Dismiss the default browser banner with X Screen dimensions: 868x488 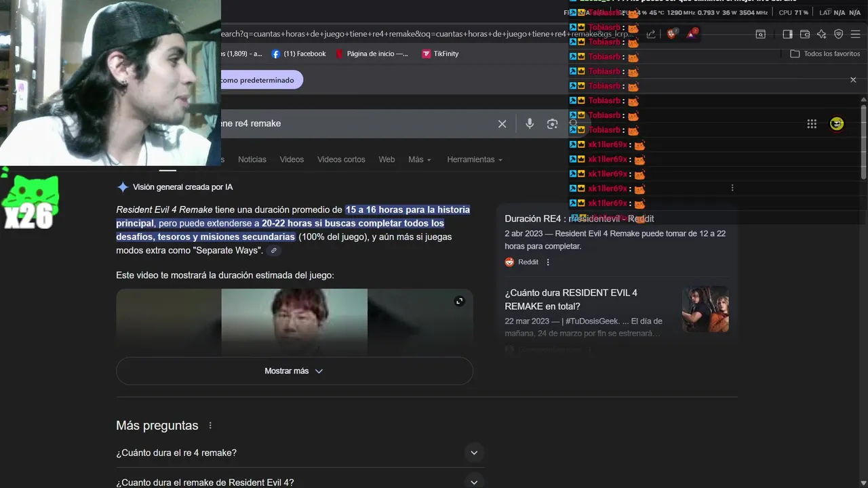(853, 80)
